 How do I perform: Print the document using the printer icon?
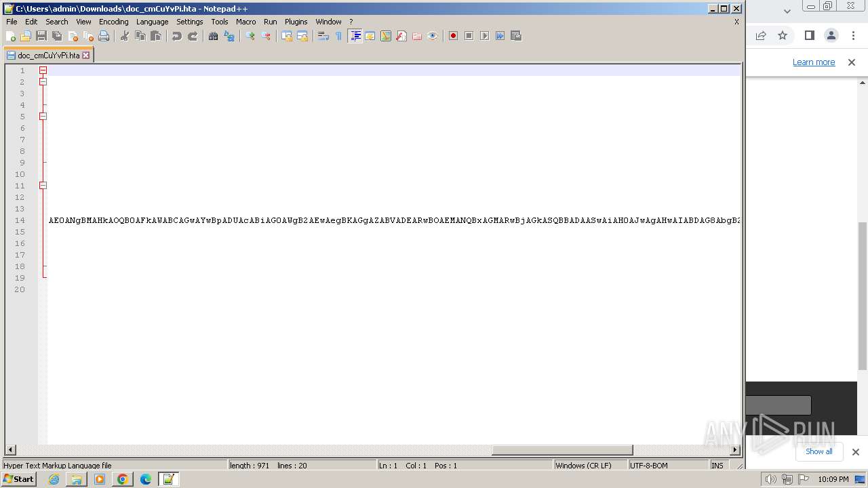(x=104, y=36)
